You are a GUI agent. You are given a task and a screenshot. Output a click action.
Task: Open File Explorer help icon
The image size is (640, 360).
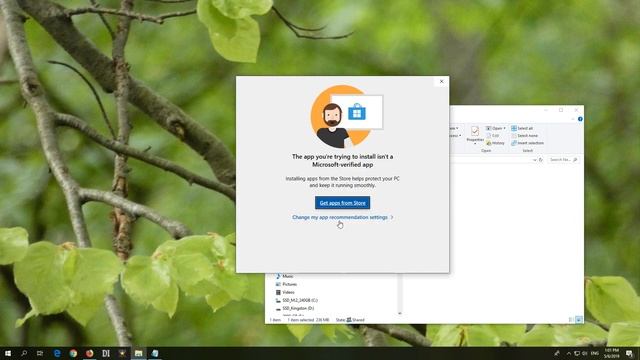[580, 119]
